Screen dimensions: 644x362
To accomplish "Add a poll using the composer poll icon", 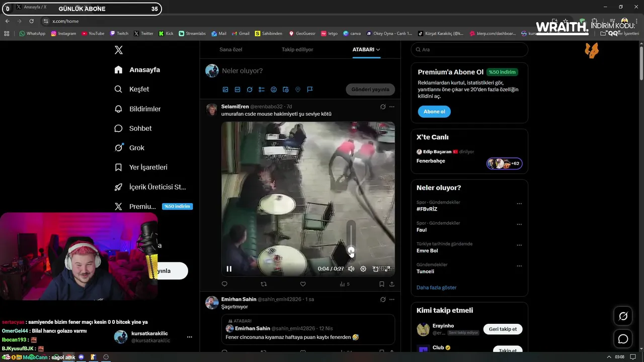I will coord(262,89).
